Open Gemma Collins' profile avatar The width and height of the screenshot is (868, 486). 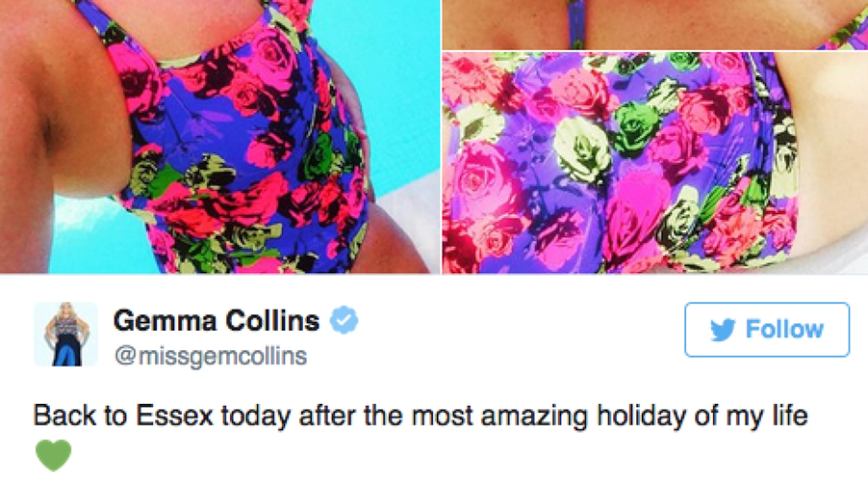coord(66,333)
